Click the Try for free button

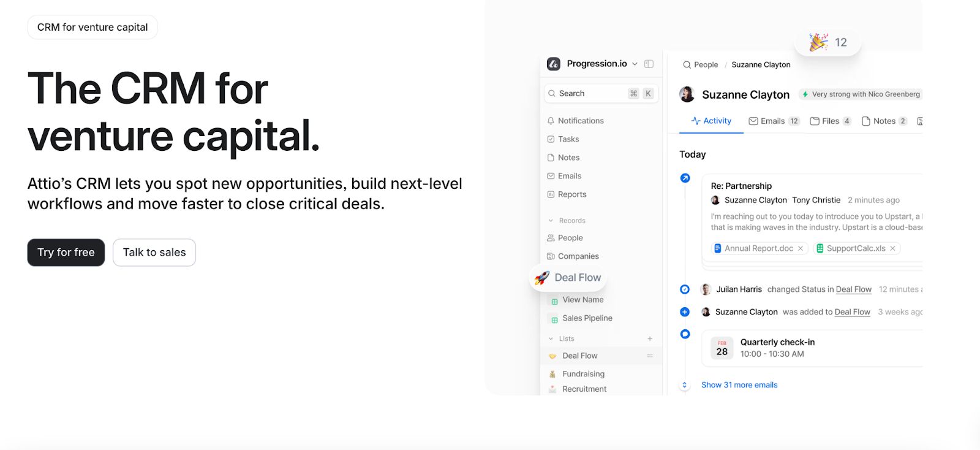66,253
